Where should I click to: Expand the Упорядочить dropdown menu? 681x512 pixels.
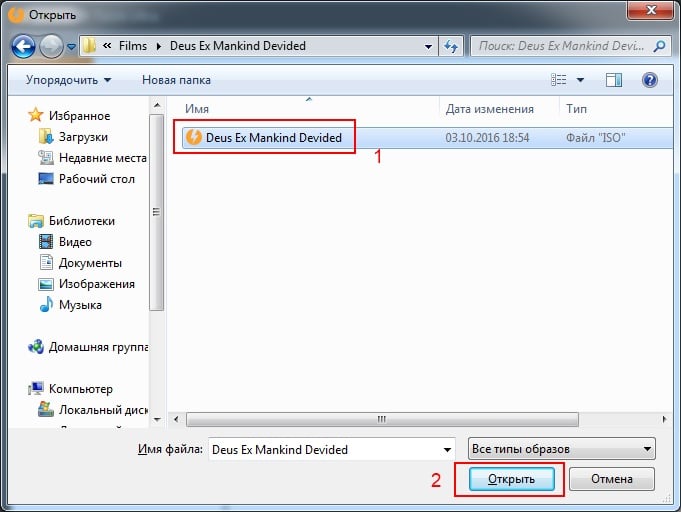tap(68, 79)
